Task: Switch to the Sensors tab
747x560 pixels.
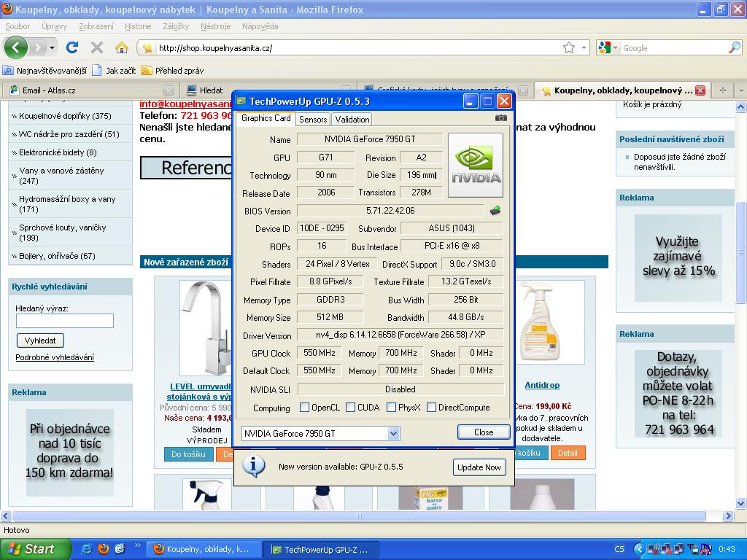Action: [x=313, y=119]
